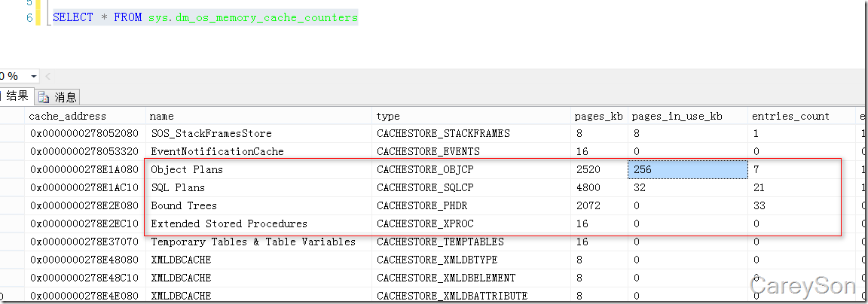Click the Extended Stored Procedures cell
This screenshot has height=304, width=868.
pyautogui.click(x=229, y=224)
